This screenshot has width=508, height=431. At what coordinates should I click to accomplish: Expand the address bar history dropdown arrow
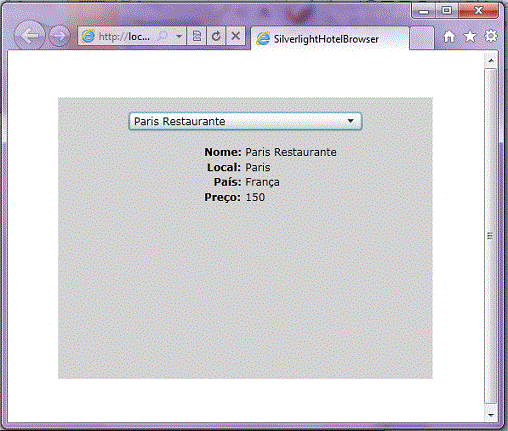click(x=179, y=36)
